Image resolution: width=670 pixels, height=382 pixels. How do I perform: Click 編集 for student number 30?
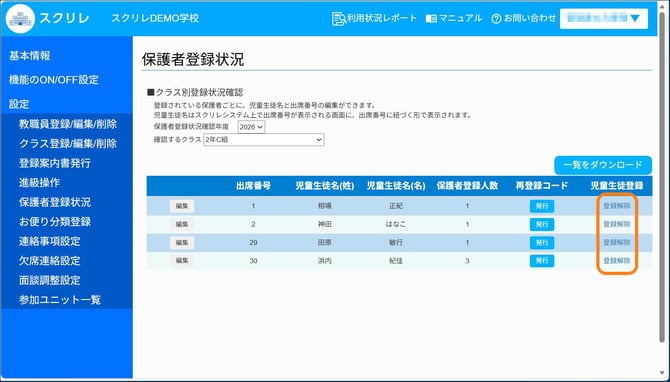coord(182,261)
